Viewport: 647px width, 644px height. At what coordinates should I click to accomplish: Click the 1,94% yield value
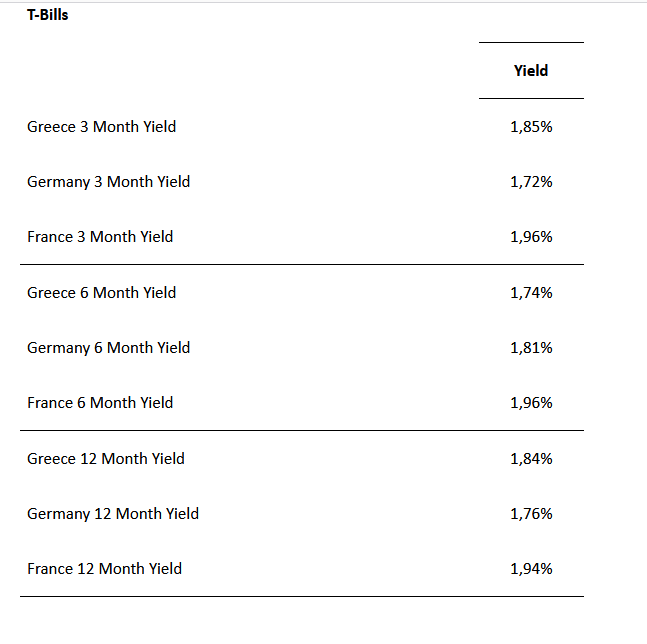531,569
